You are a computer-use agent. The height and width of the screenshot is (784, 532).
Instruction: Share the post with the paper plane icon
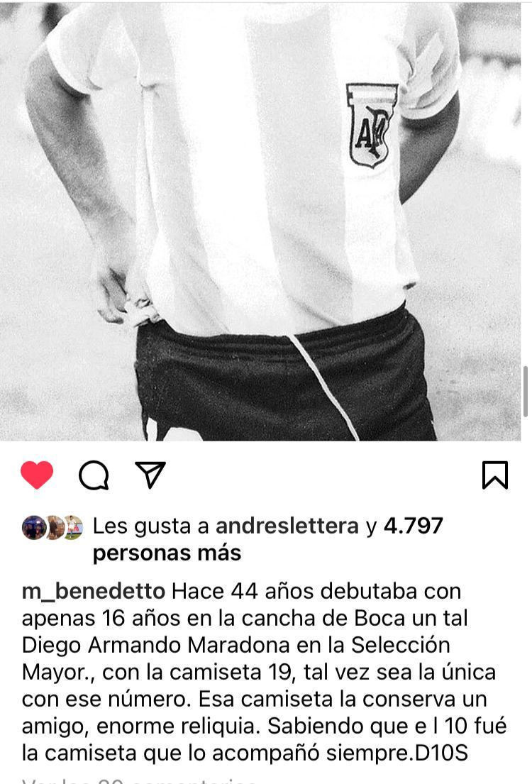pyautogui.click(x=150, y=474)
